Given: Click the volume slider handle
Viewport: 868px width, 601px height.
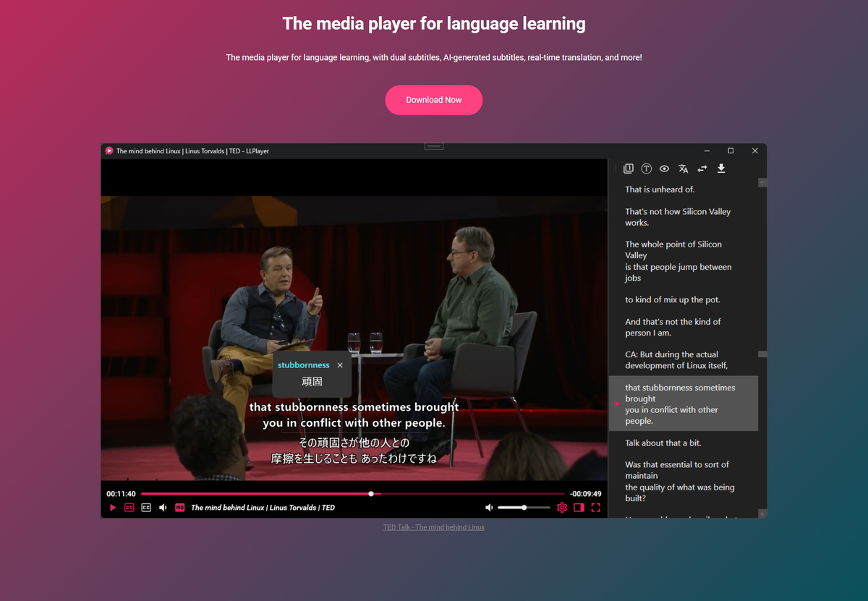Looking at the screenshot, I should (524, 508).
